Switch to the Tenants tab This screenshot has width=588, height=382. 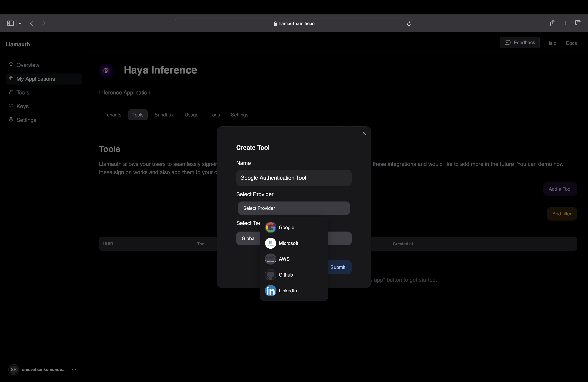113,115
